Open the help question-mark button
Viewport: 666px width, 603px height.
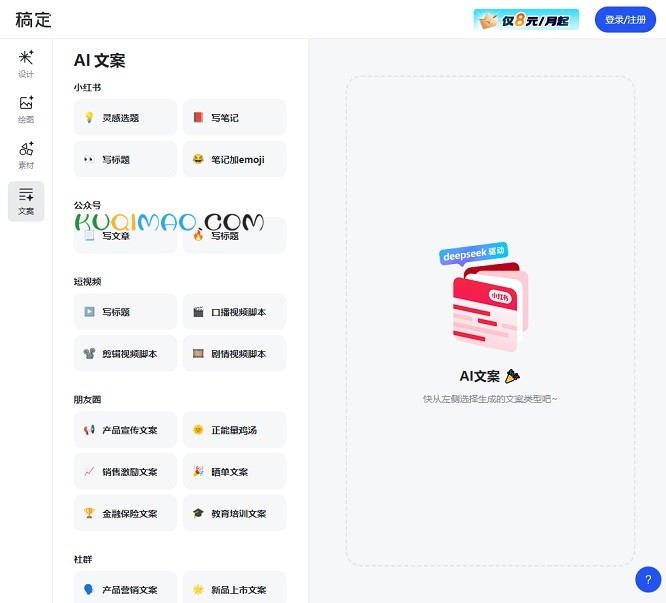click(648, 579)
